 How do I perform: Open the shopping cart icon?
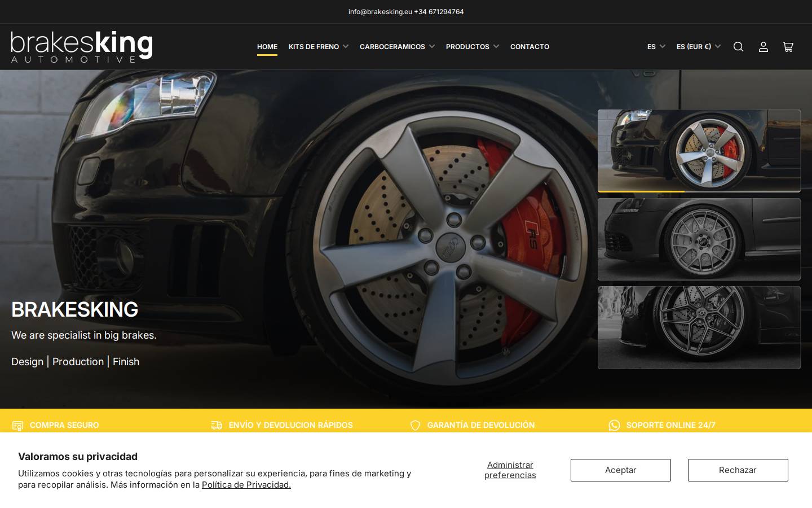pos(788,47)
